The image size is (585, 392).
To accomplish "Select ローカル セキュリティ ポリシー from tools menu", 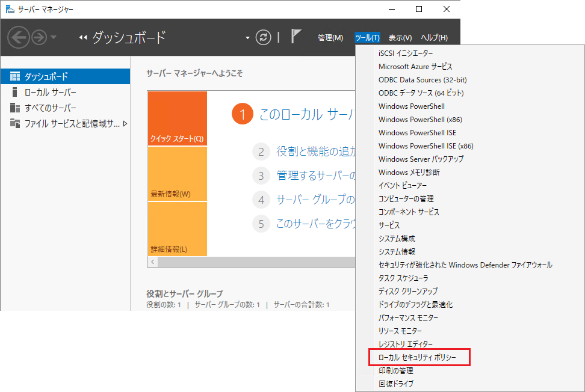I will (x=417, y=358).
